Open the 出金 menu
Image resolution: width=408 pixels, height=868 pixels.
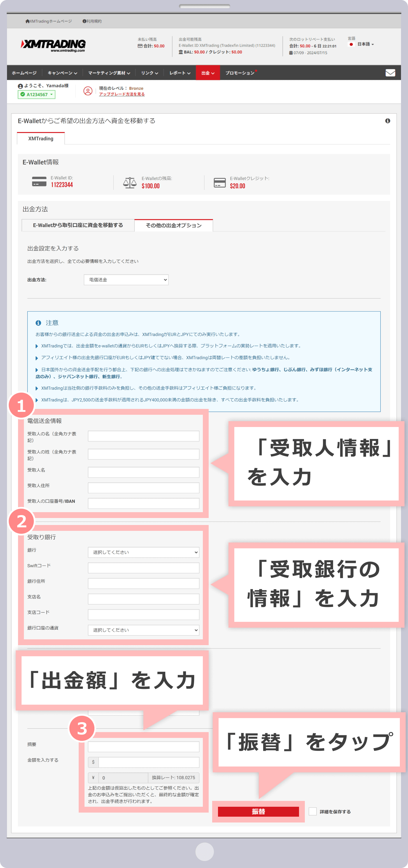pyautogui.click(x=208, y=73)
